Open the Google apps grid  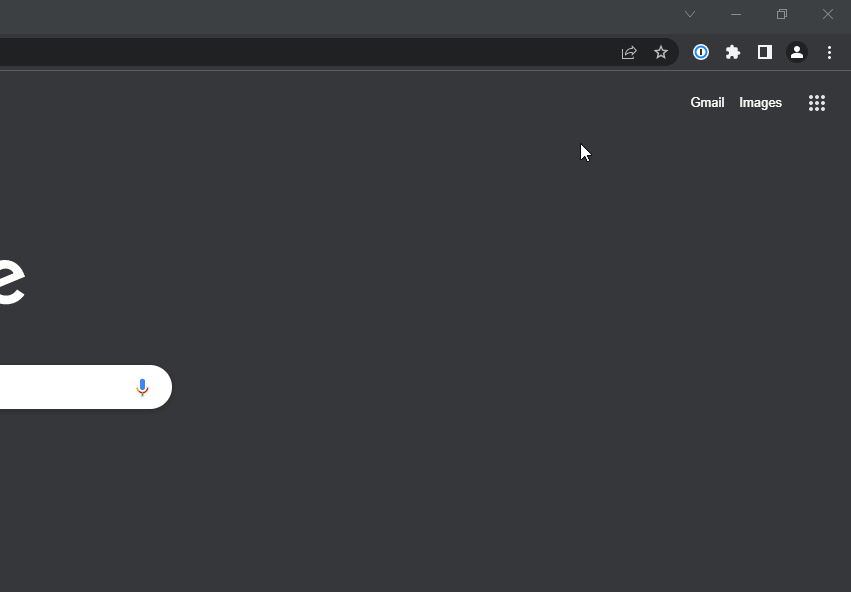[x=817, y=103]
